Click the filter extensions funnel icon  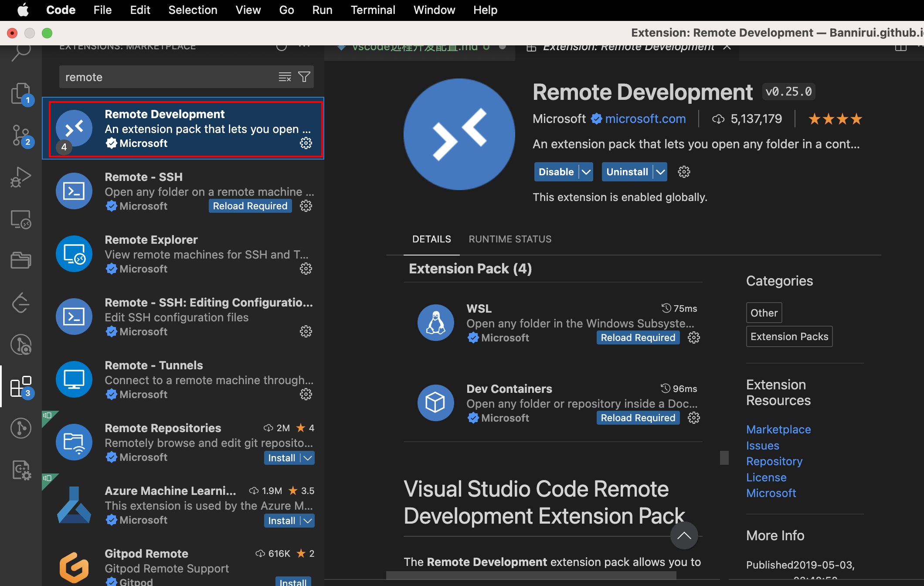click(304, 77)
